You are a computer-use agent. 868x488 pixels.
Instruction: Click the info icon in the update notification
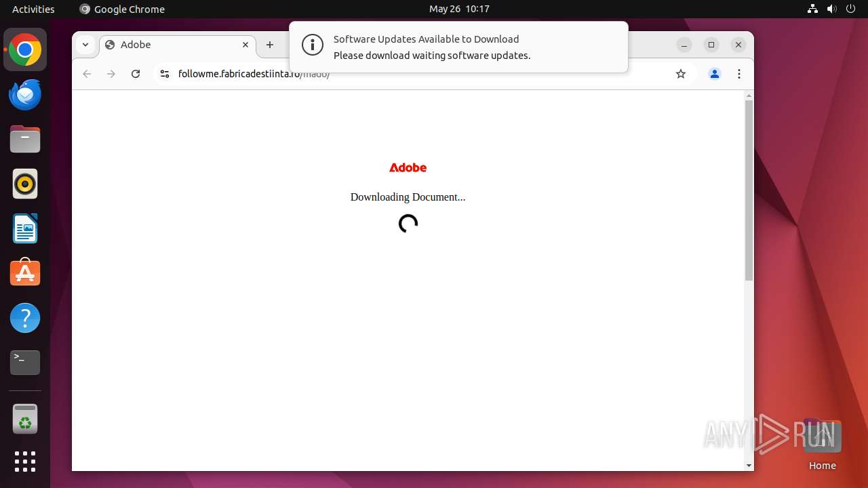click(312, 45)
